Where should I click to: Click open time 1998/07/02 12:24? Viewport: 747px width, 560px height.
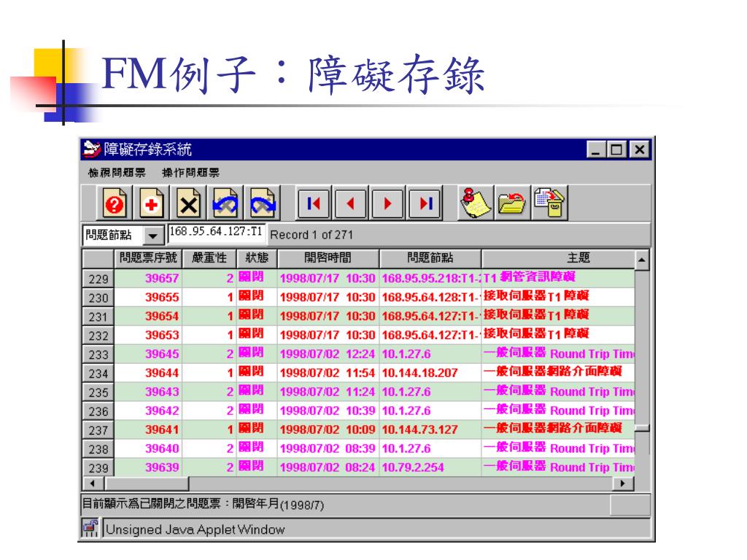coord(328,354)
